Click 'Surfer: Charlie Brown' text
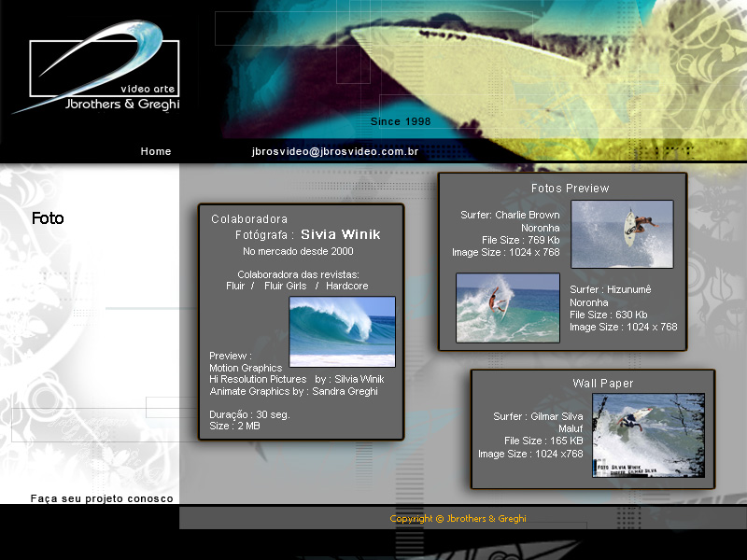 [510, 215]
